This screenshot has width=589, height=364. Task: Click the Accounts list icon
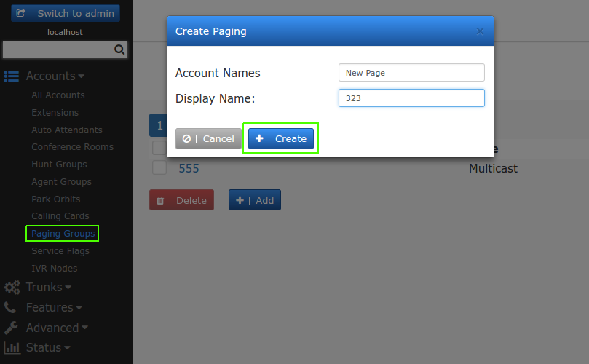point(12,76)
